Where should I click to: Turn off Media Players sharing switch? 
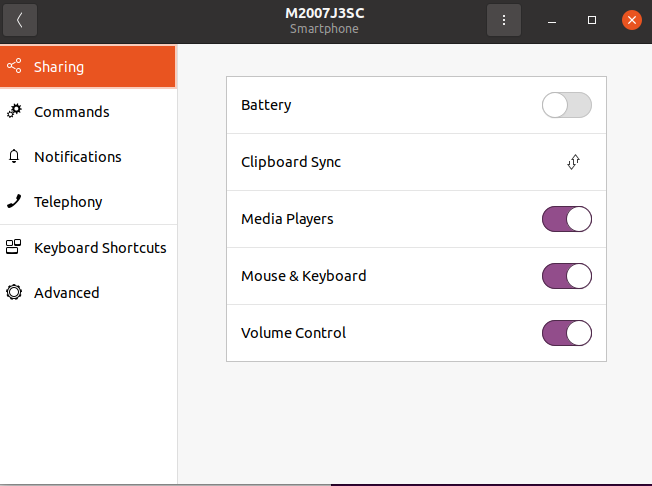[x=566, y=219]
